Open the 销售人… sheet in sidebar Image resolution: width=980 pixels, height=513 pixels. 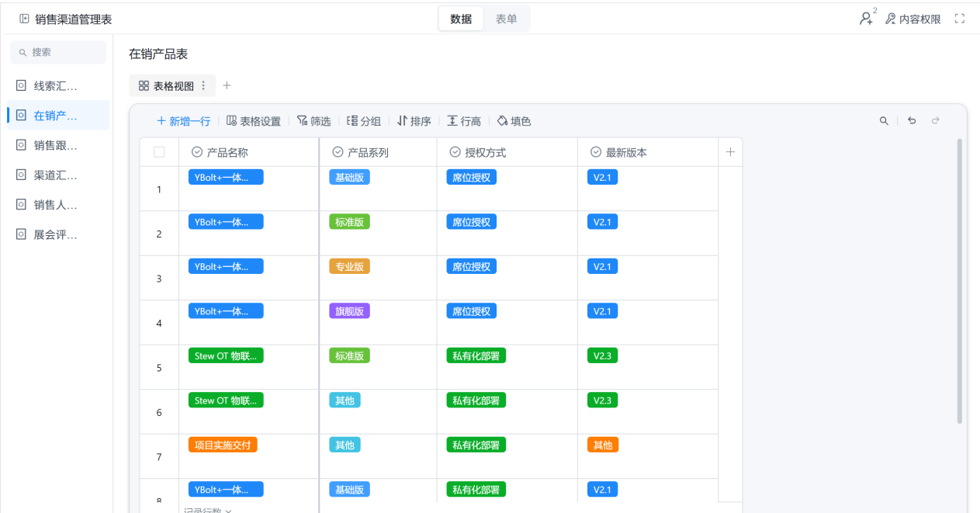[x=58, y=205]
